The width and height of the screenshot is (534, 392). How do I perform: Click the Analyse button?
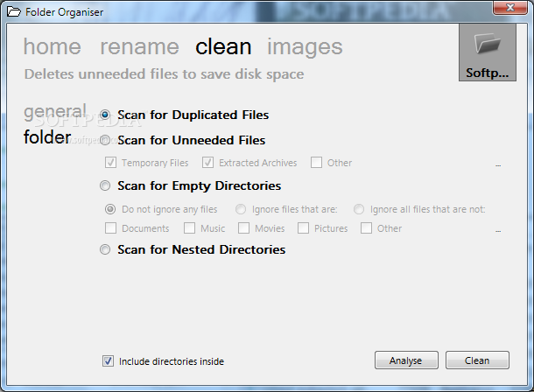point(406,360)
